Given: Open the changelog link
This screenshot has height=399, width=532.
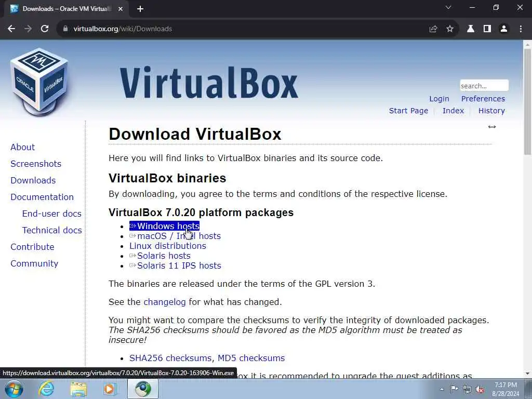Looking at the screenshot, I should [165, 302].
